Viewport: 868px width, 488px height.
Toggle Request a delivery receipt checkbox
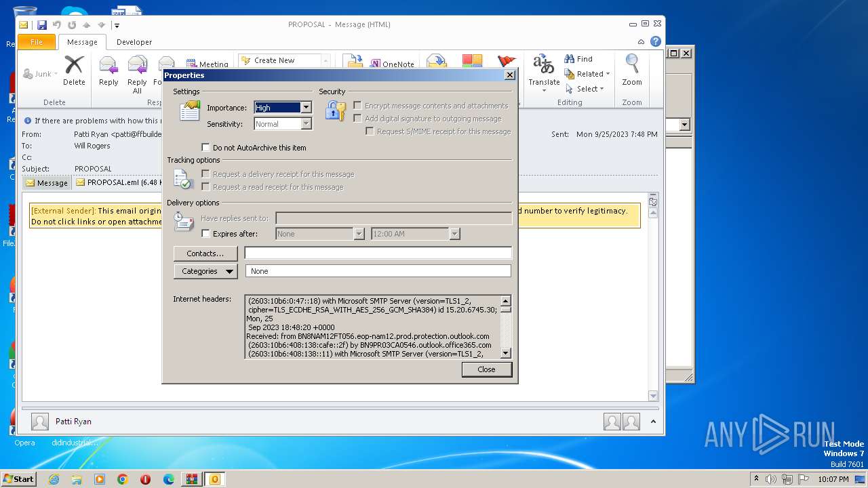coord(205,174)
